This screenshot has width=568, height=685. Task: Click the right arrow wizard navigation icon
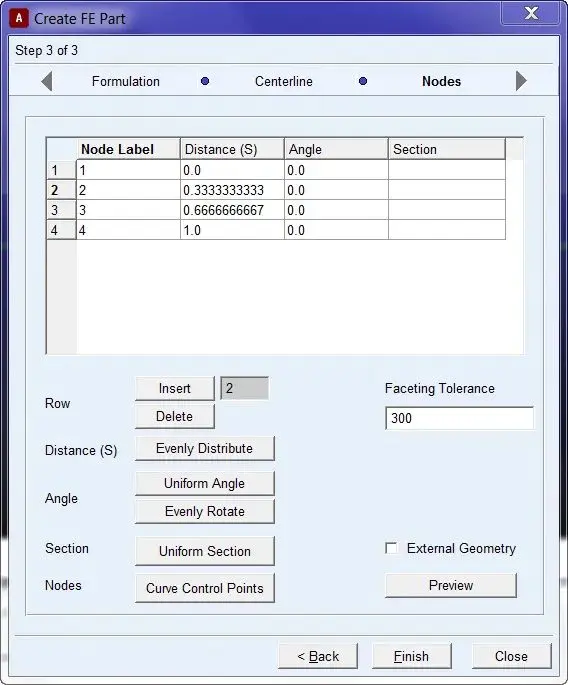click(x=521, y=81)
